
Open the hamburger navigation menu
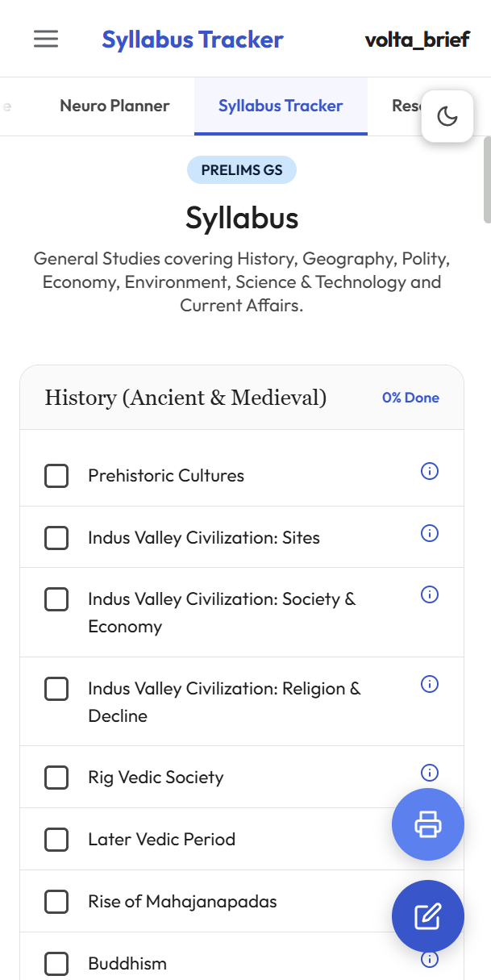(x=46, y=38)
